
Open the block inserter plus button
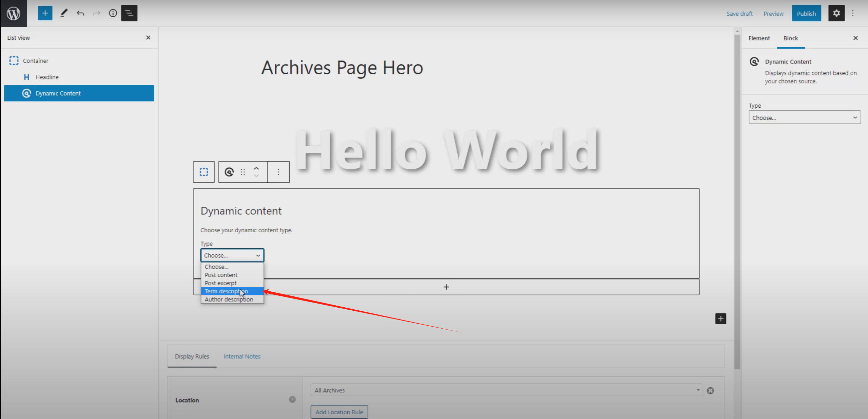(x=45, y=13)
